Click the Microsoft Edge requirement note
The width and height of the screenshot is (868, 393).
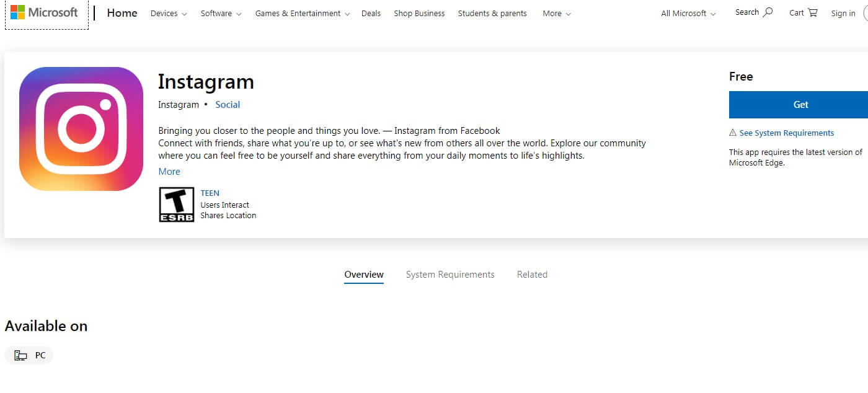pyautogui.click(x=795, y=157)
